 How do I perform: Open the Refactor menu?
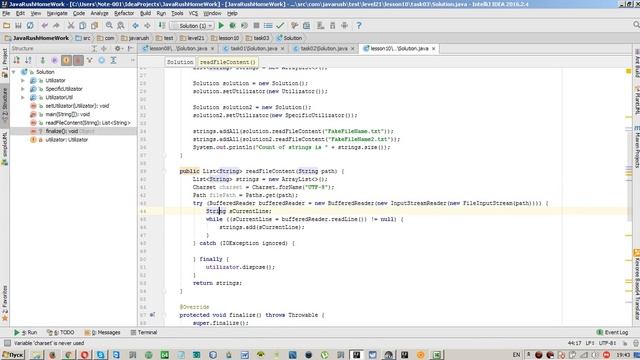coord(124,13)
